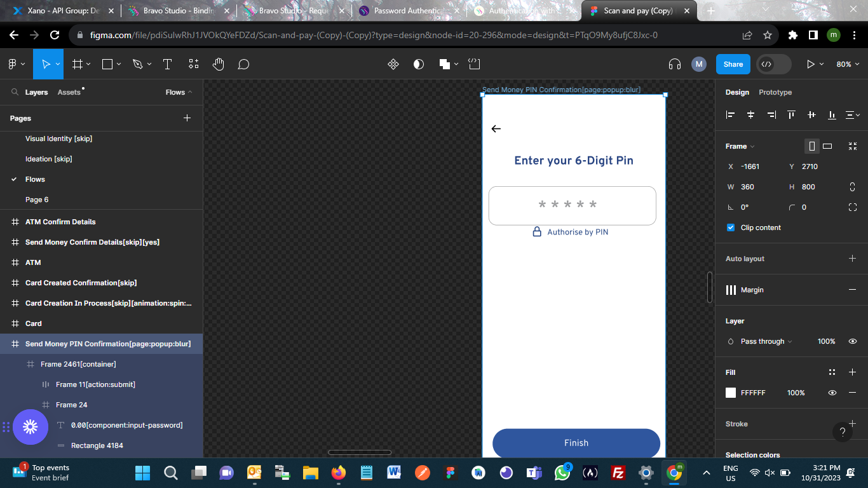The width and height of the screenshot is (868, 488).
Task: Open present options dropdown arrow
Action: pos(822,64)
